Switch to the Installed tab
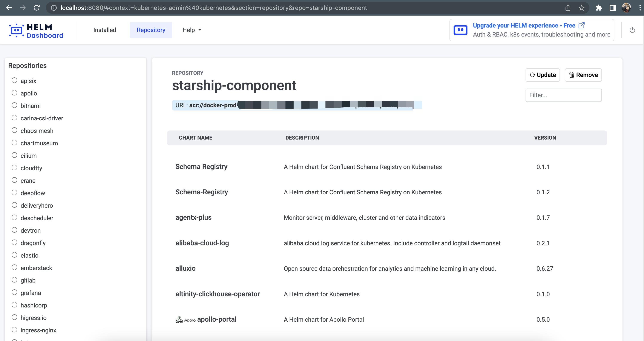This screenshot has width=644, height=341. pyautogui.click(x=104, y=30)
